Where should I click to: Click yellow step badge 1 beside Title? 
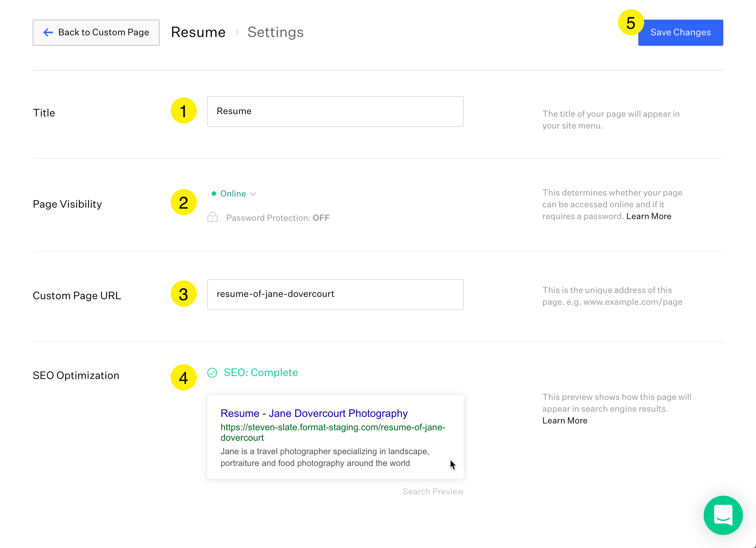[x=183, y=111]
